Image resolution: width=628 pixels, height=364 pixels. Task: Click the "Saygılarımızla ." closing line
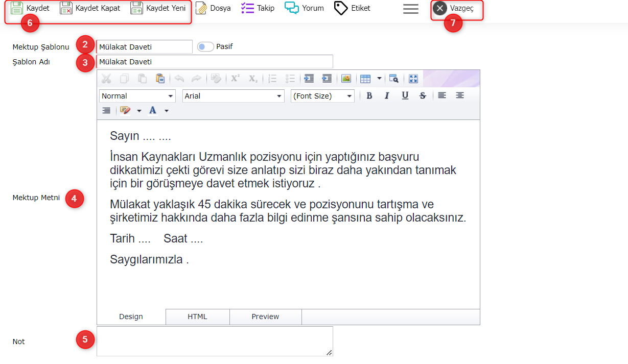(x=150, y=259)
